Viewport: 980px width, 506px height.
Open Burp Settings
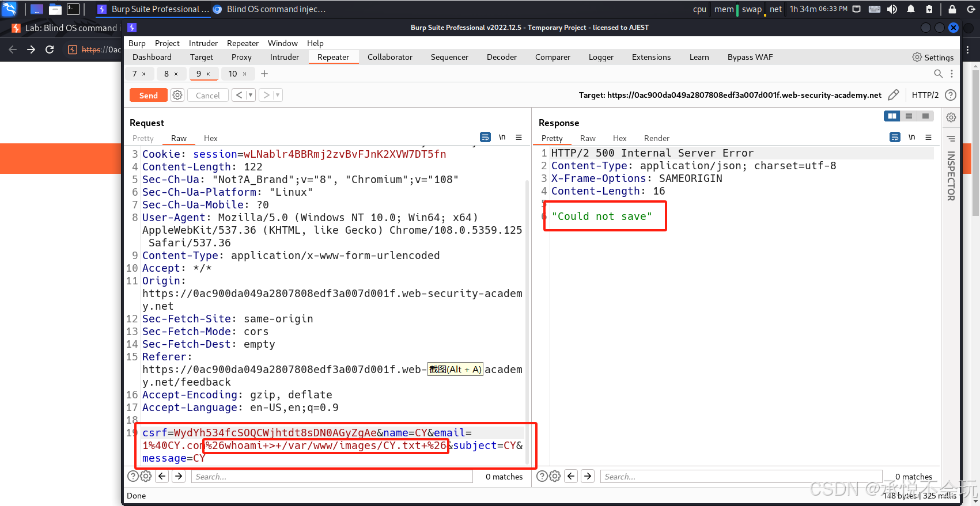[933, 57]
